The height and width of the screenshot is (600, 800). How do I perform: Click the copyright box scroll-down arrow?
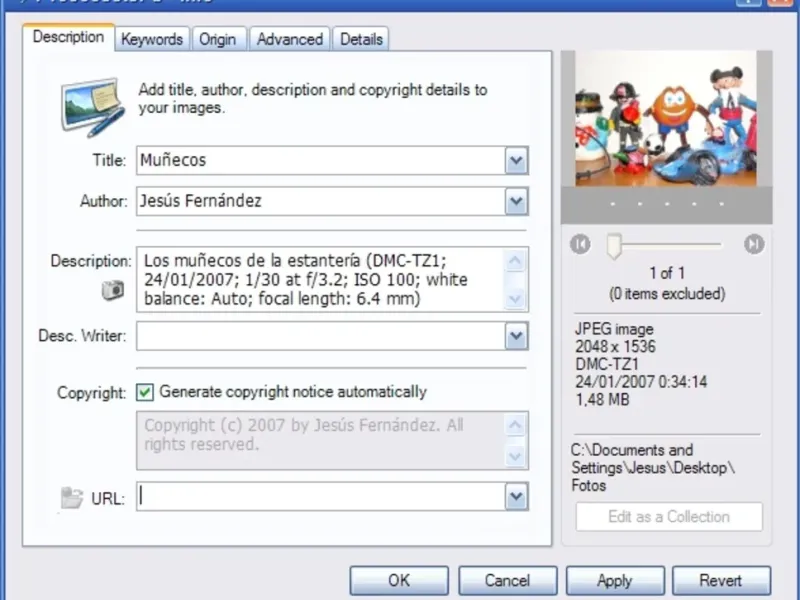515,456
